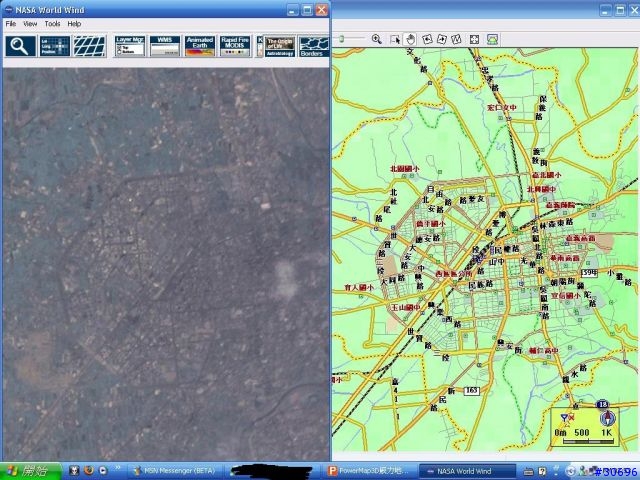Image resolution: width=640 pixels, height=480 pixels.
Task: Click the skull quick launch icon
Action: point(74,471)
